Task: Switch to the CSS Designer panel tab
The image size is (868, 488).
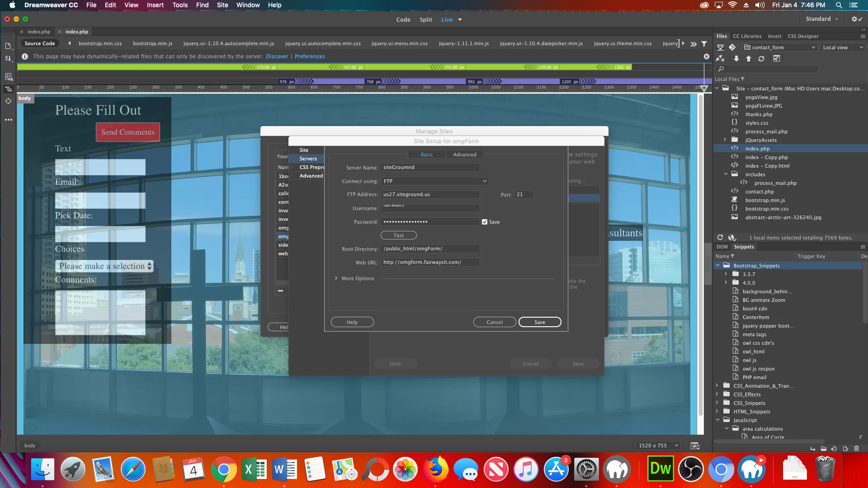Action: (x=803, y=36)
